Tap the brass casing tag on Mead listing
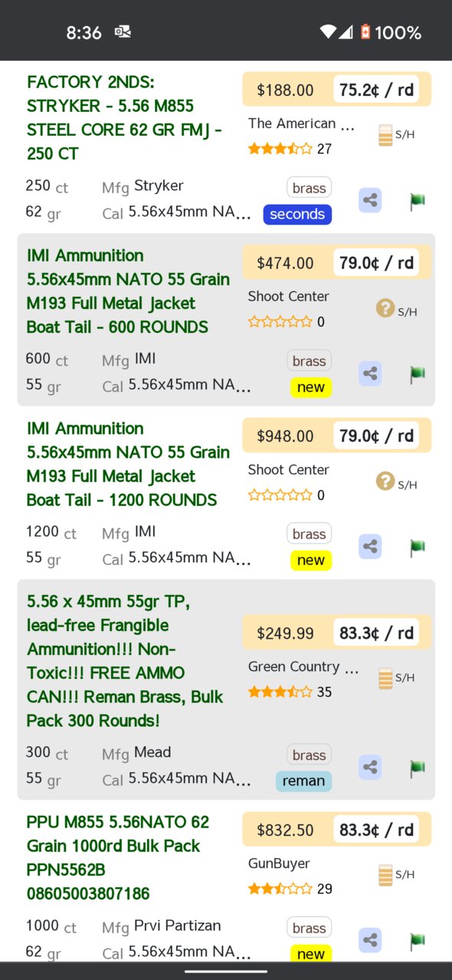This screenshot has width=452, height=980. 310,755
